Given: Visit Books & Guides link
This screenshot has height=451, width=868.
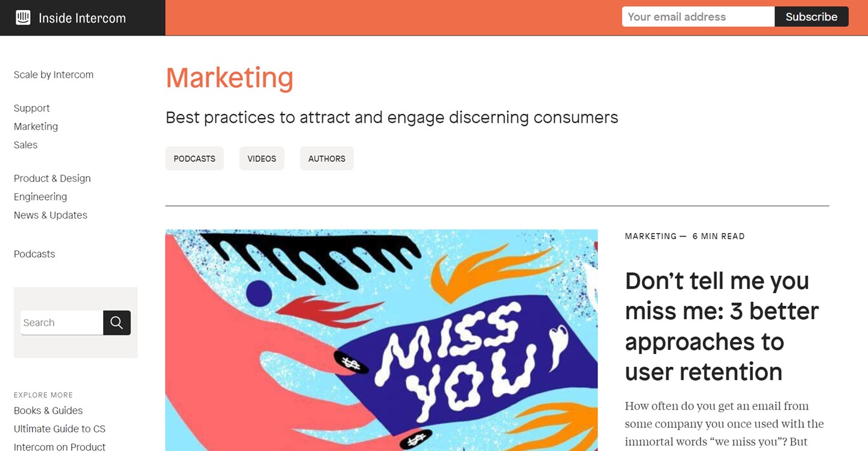Looking at the screenshot, I should tap(48, 411).
